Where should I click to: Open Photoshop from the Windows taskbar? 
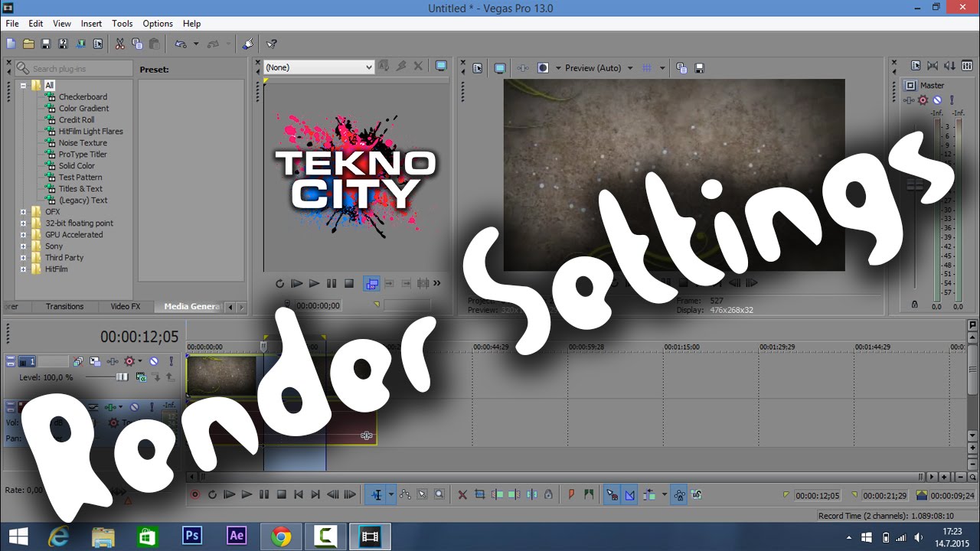(x=192, y=536)
